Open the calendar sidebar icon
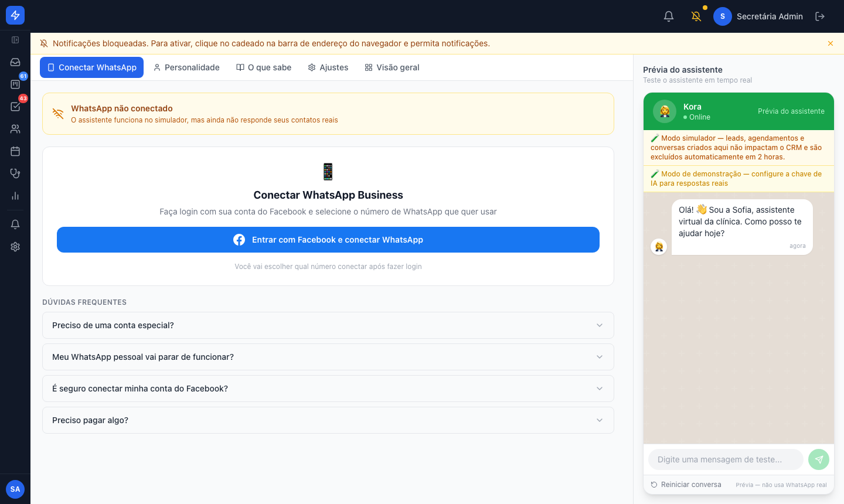 (x=15, y=151)
